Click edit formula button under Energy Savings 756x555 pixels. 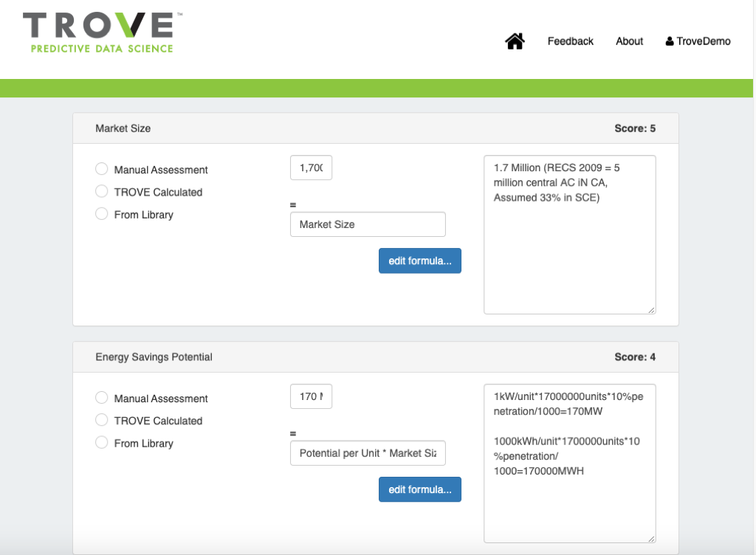tap(419, 489)
